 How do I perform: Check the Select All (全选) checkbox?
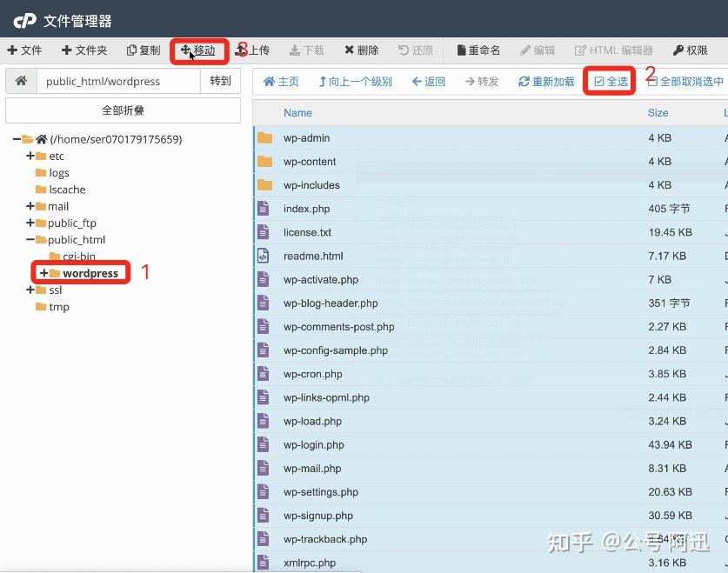pos(599,82)
